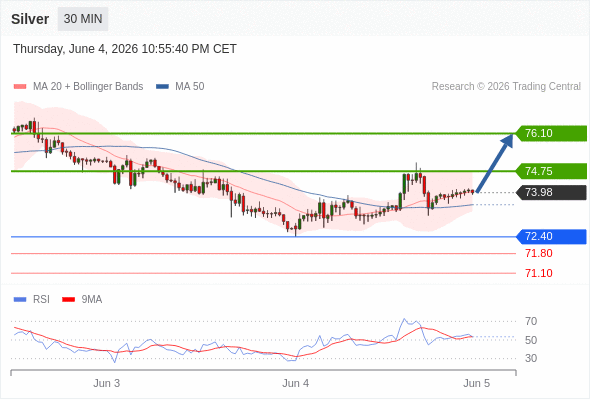Click the blue RSI legend swatch
Screen dimensions: 590x400
point(20,300)
